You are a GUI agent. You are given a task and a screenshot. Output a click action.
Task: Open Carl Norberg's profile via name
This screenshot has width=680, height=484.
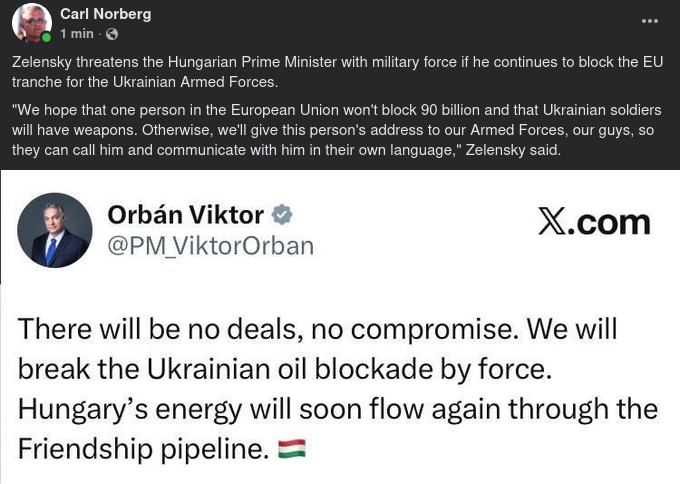tap(103, 13)
